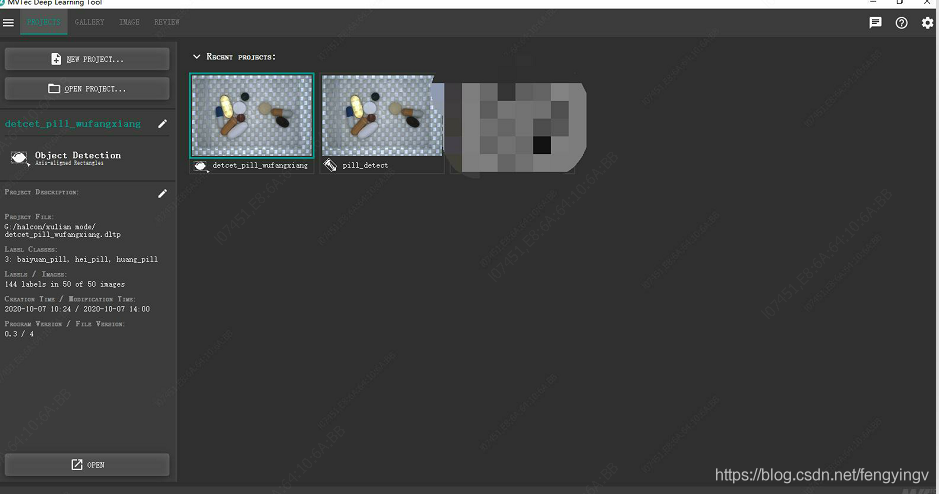This screenshot has width=939, height=494.
Task: Click the icon beside pill_detect label
Action: tap(331, 165)
